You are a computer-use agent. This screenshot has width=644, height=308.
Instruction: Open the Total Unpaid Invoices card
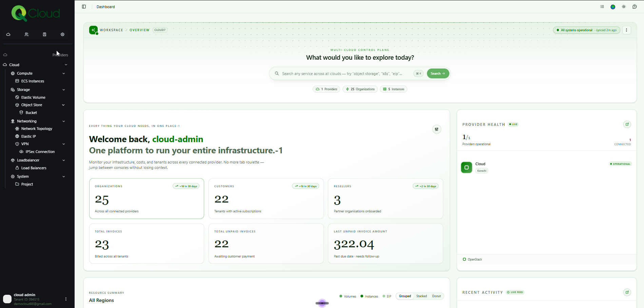point(266,244)
